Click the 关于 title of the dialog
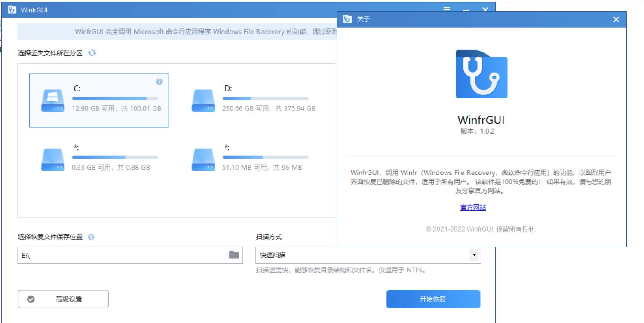Screen dimensions: 644x323 point(363,19)
